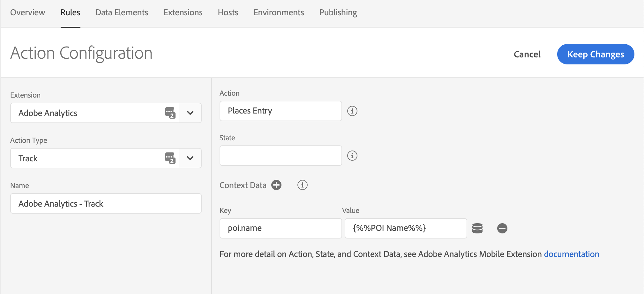
Task: Expand the Extension dropdown
Action: [190, 113]
